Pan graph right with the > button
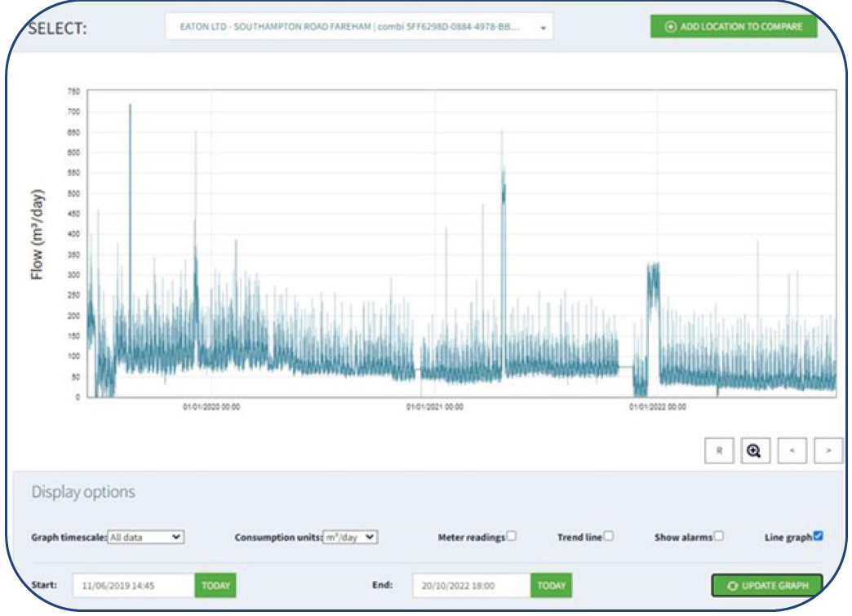 (x=828, y=450)
